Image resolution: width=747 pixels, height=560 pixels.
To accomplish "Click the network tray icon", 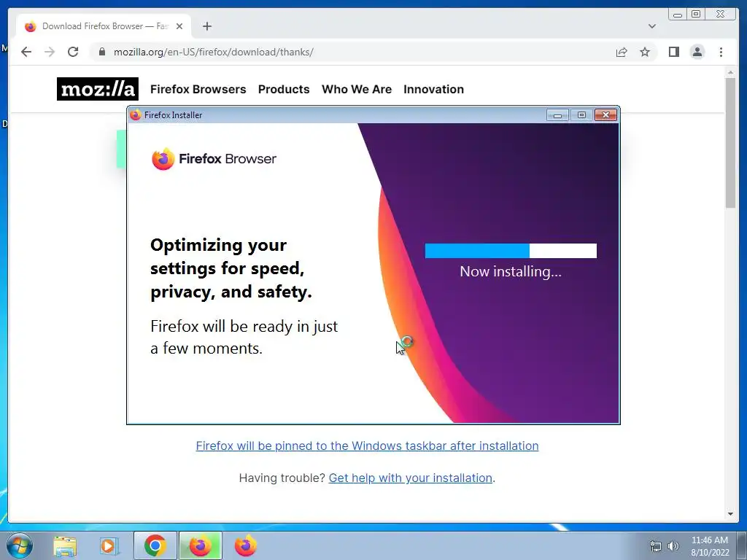I will (x=656, y=546).
